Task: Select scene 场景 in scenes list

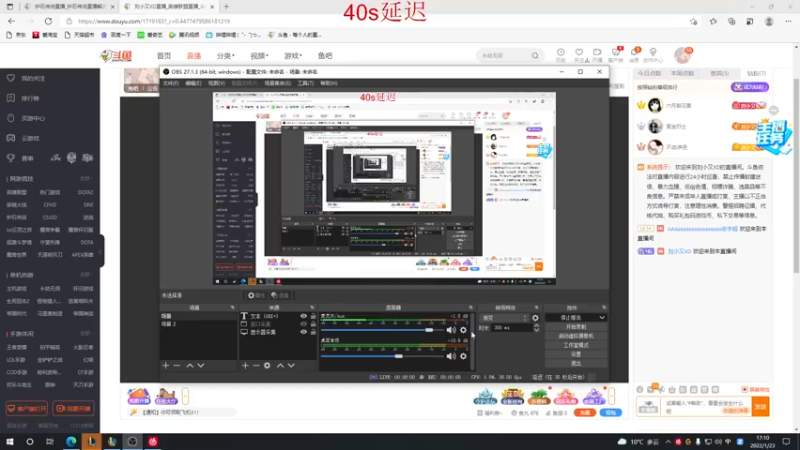Action: pos(198,316)
